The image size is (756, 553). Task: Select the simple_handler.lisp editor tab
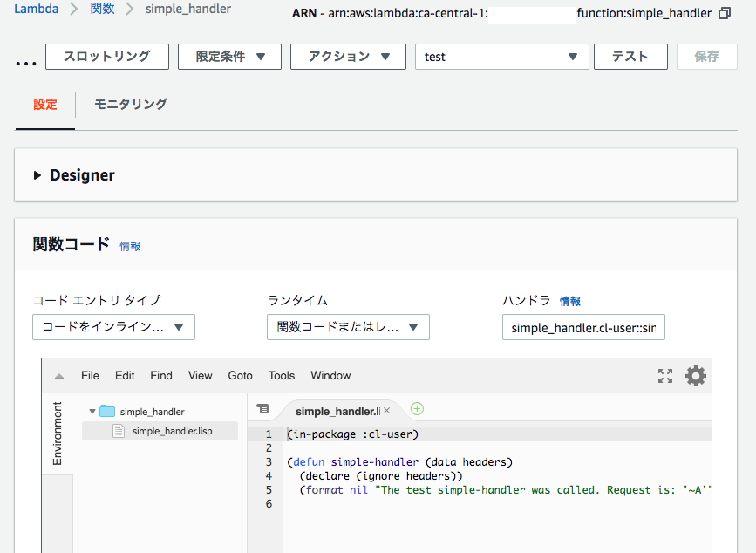pyautogui.click(x=337, y=411)
